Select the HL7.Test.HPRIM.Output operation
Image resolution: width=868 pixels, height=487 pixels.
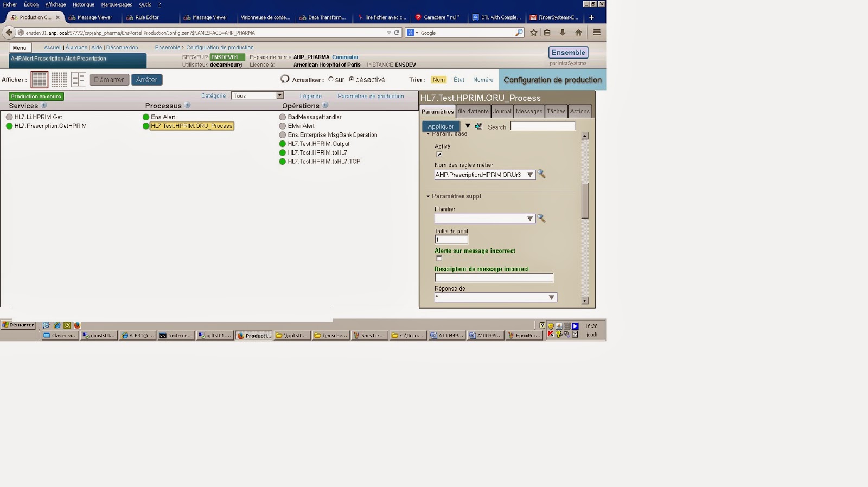(319, 144)
